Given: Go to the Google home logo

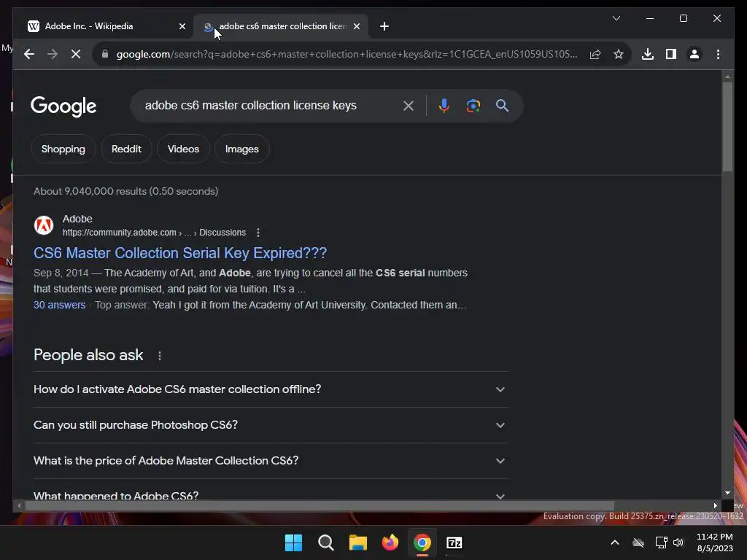Looking at the screenshot, I should pyautogui.click(x=63, y=106).
